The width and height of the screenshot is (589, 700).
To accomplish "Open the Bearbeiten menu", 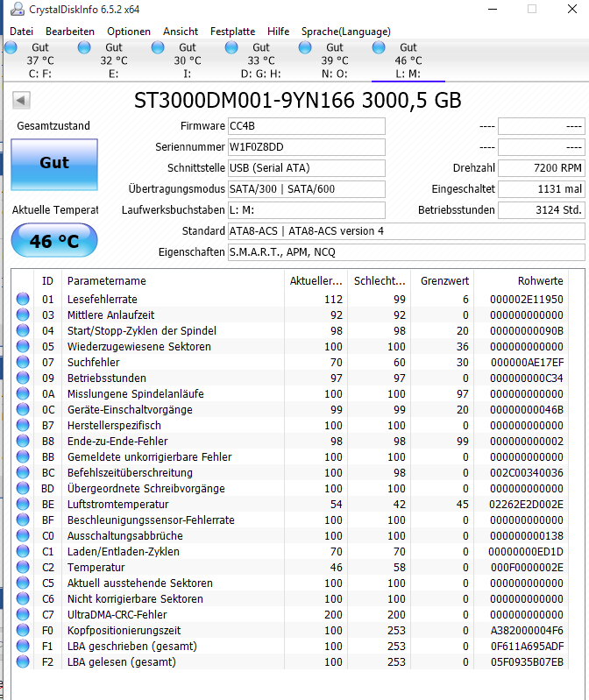I will (x=70, y=32).
